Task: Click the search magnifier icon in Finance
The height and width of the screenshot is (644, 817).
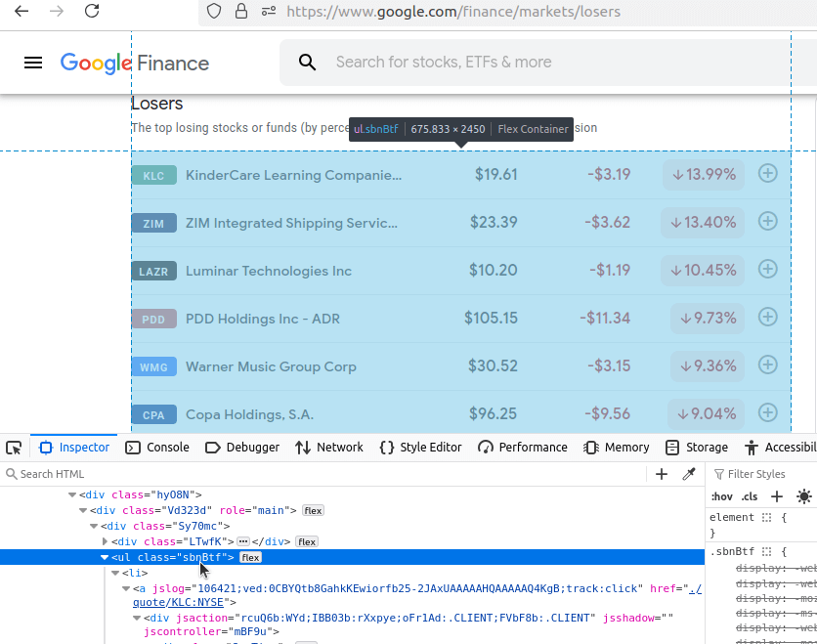Action: pyautogui.click(x=308, y=63)
